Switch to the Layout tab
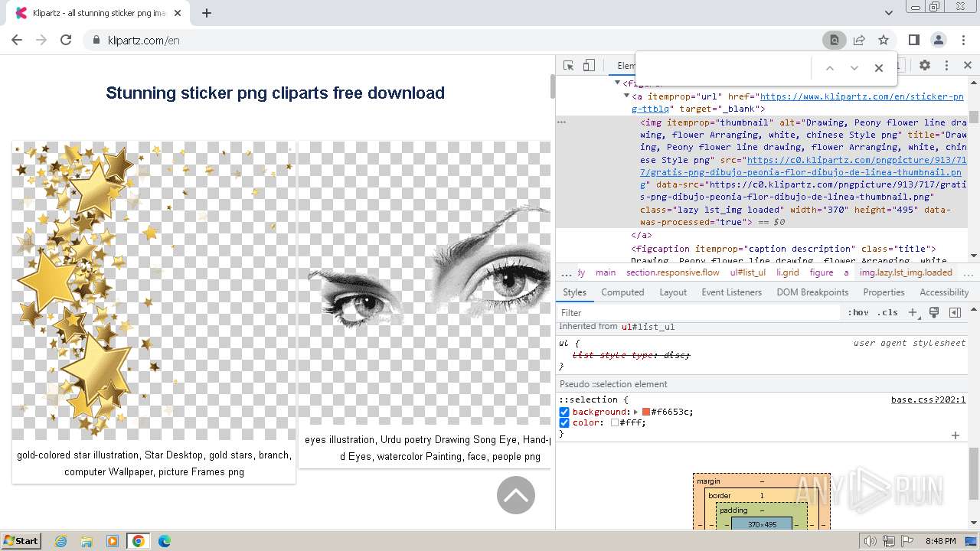The image size is (980, 551). pyautogui.click(x=673, y=292)
